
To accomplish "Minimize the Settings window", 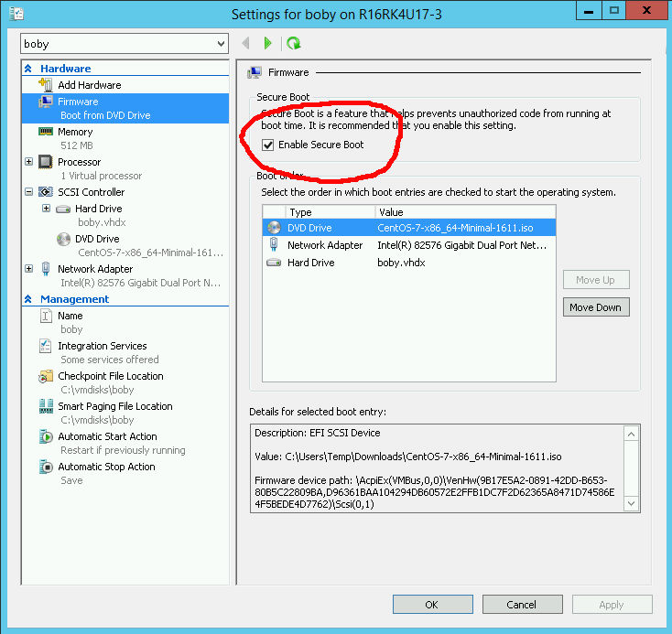I will tap(589, 10).
